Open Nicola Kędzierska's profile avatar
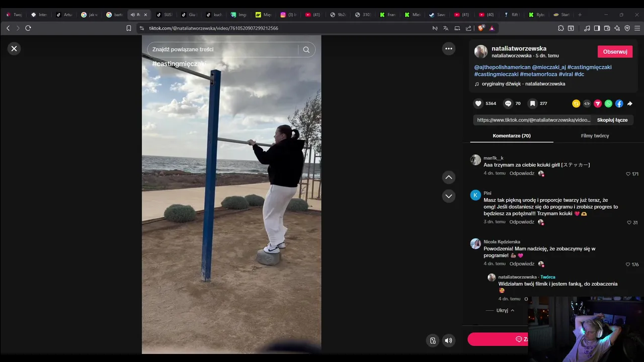The image size is (644, 362). 475,244
